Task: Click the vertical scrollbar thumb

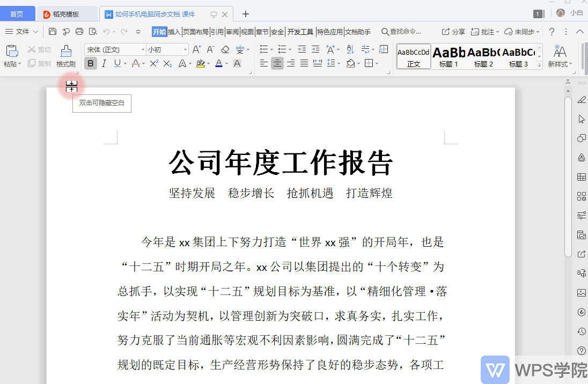Action: (568, 177)
